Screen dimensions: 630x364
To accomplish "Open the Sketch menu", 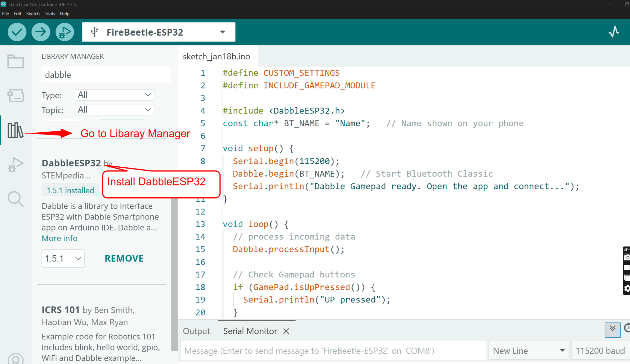I will [33, 14].
